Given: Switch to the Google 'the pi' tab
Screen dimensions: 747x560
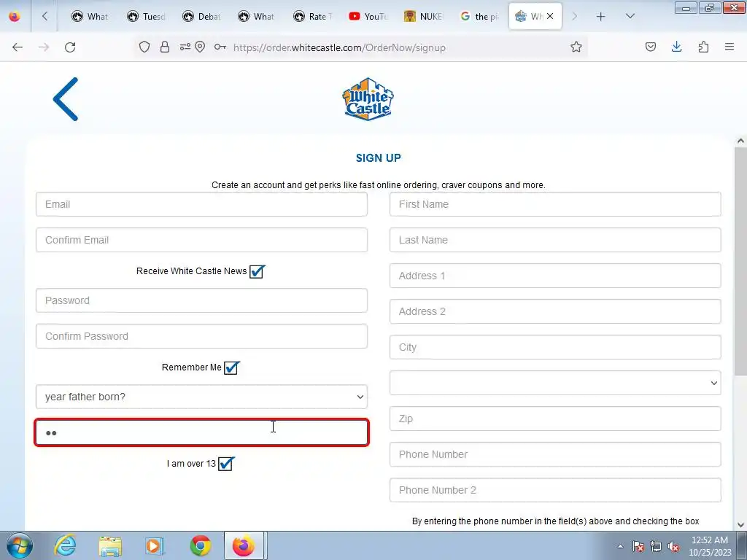Looking at the screenshot, I should click(x=478, y=17).
